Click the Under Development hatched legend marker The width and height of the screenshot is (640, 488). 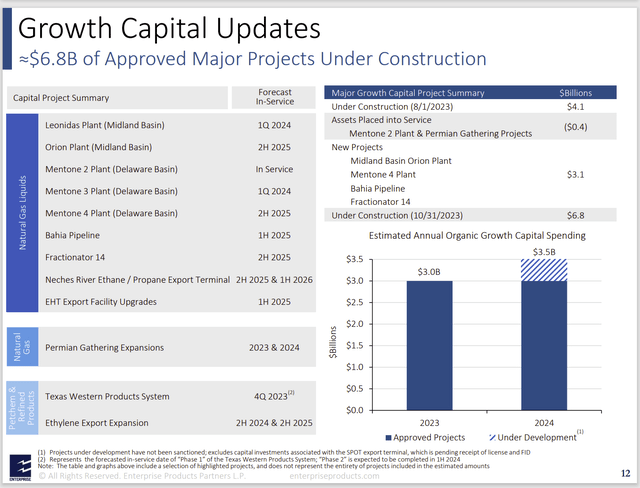[x=492, y=438]
